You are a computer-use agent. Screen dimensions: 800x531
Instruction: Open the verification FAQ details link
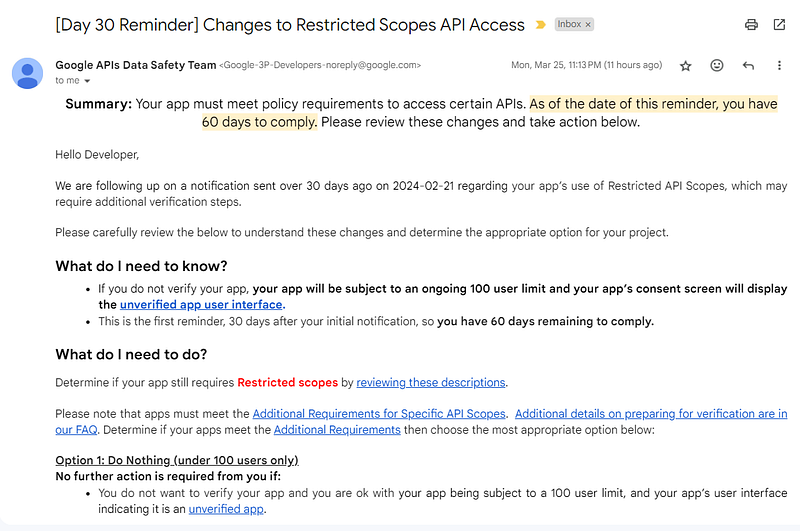pos(650,414)
